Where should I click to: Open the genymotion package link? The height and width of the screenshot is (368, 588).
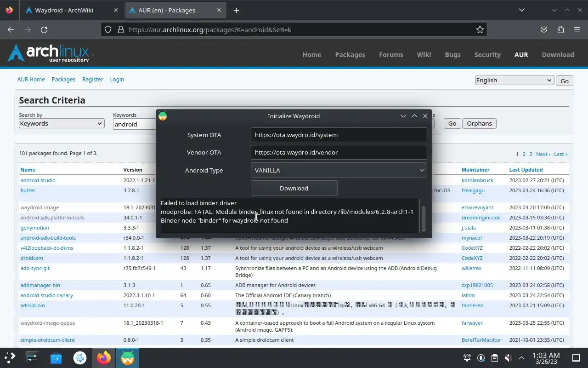(x=34, y=228)
